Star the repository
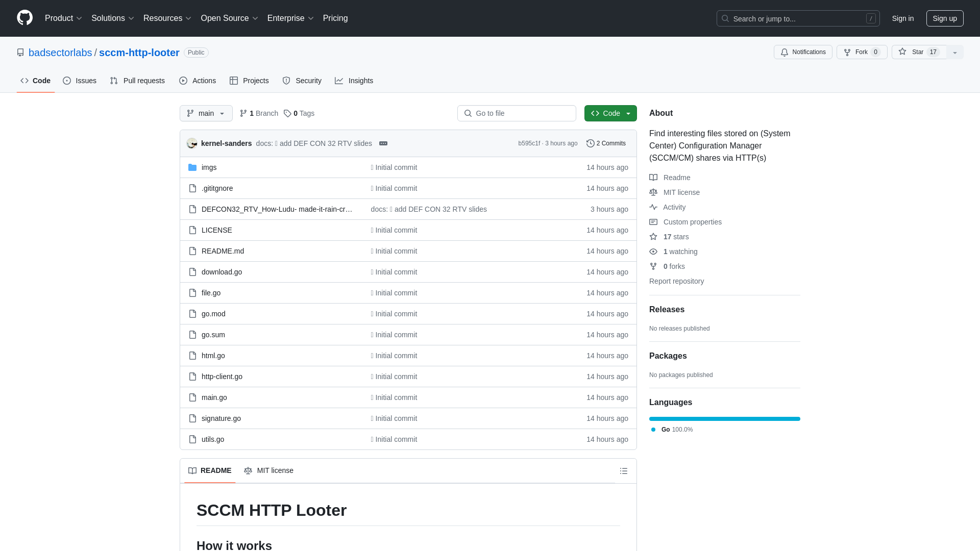 (x=919, y=52)
